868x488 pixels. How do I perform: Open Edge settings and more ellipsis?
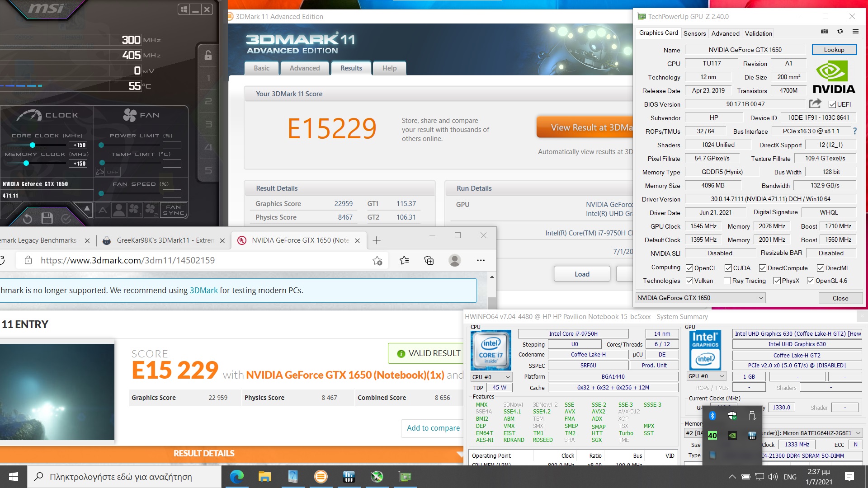pyautogui.click(x=481, y=260)
